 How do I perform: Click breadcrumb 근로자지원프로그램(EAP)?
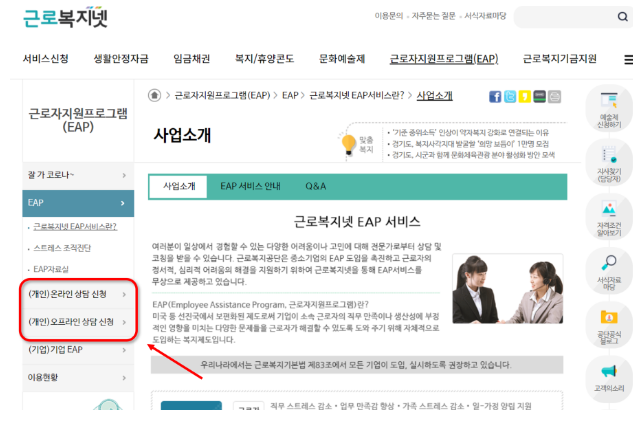[222, 96]
